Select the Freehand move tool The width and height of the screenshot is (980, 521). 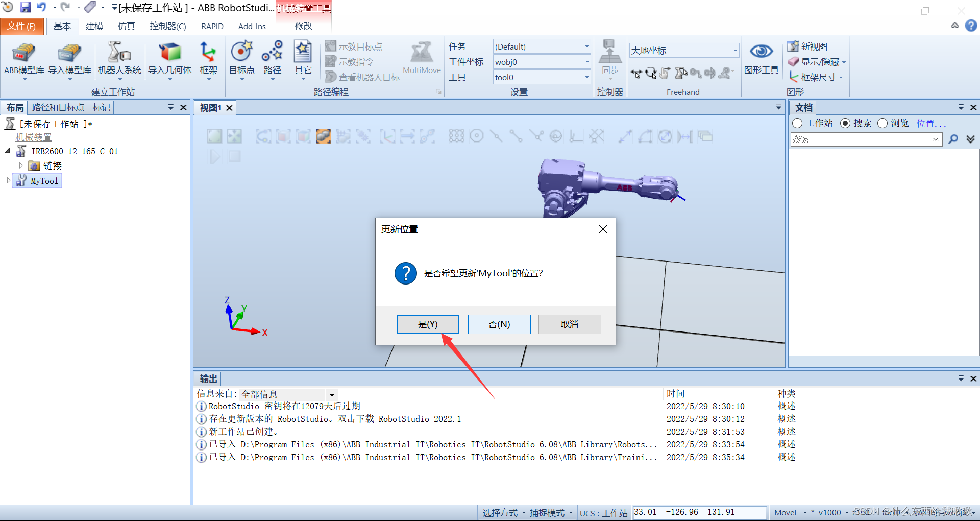(636, 74)
